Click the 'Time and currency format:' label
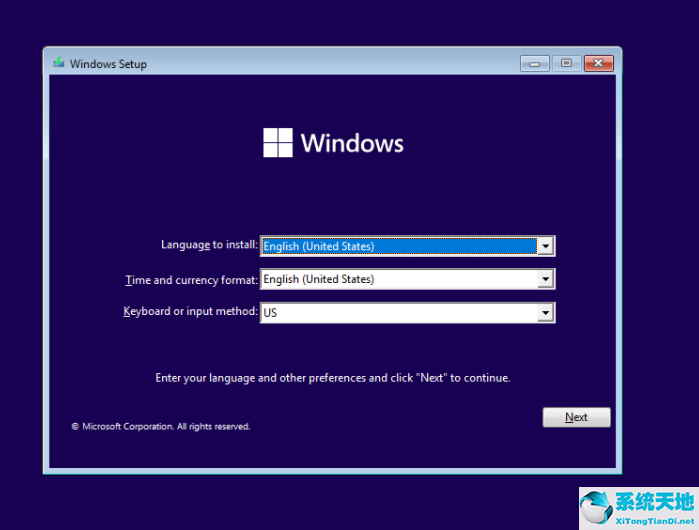 point(191,280)
